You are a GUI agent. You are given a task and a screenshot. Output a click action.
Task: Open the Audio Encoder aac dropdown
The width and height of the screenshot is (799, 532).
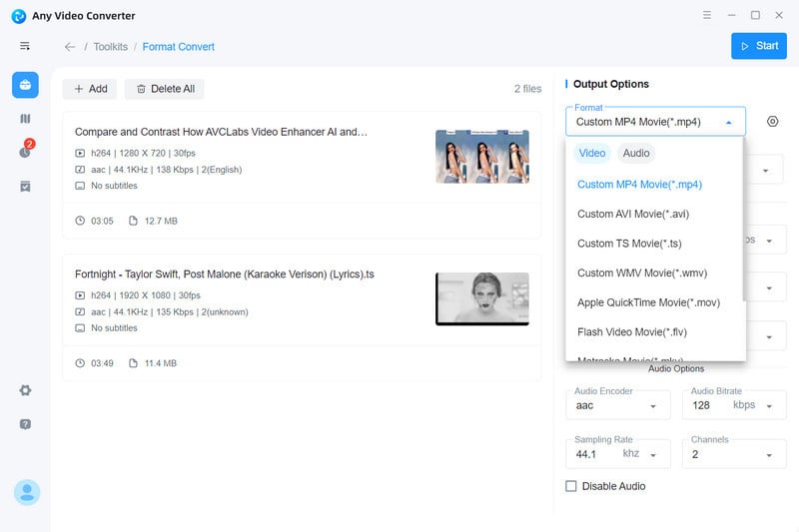tap(617, 405)
